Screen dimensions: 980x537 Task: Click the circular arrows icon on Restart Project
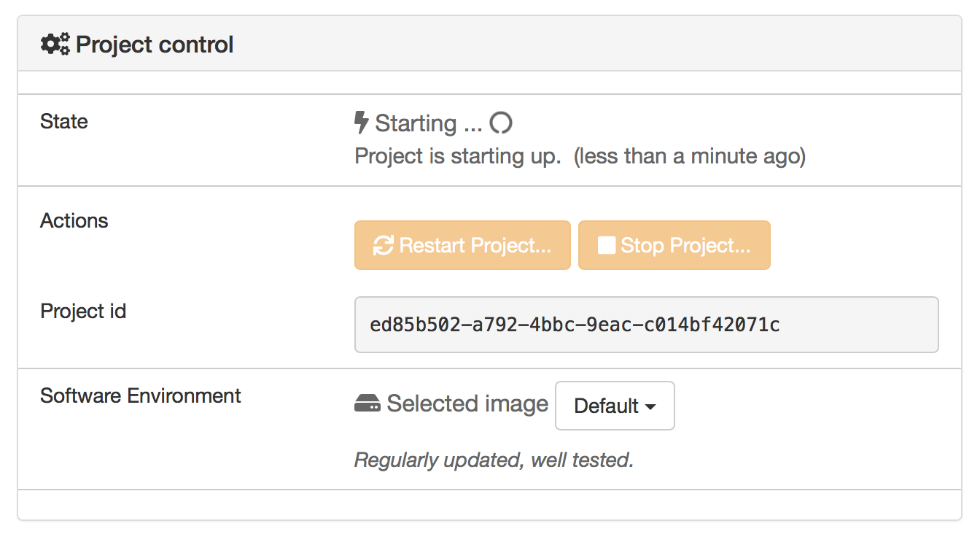pyautogui.click(x=383, y=246)
